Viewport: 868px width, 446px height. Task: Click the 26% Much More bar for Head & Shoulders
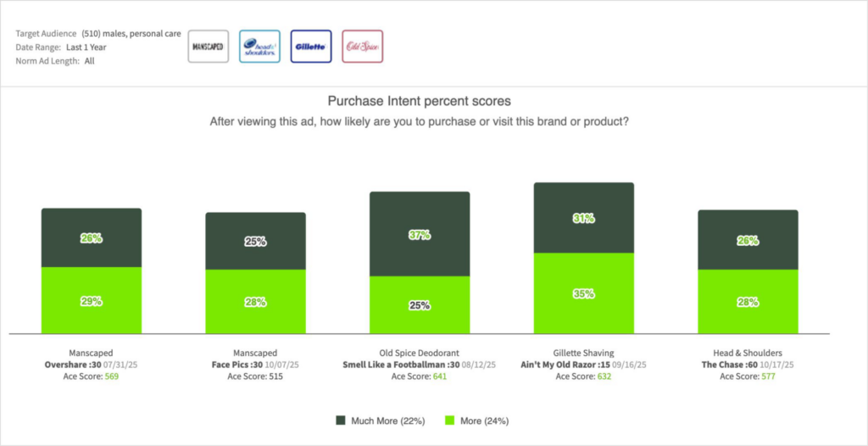click(748, 239)
